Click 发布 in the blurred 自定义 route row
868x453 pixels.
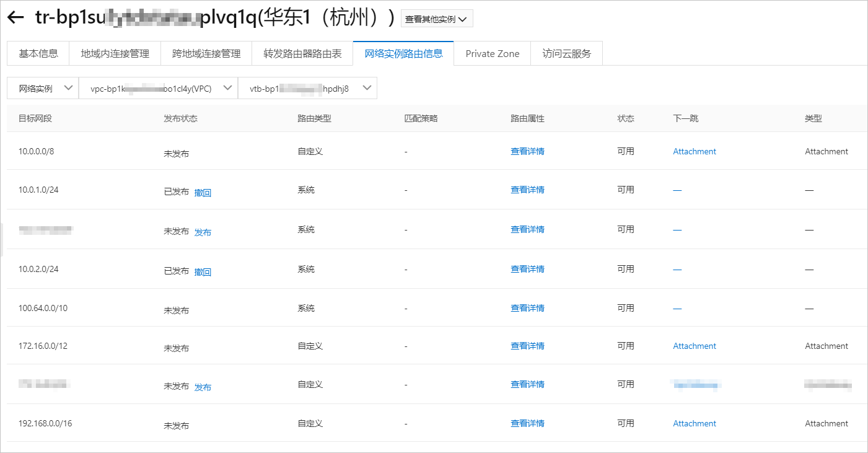(203, 387)
